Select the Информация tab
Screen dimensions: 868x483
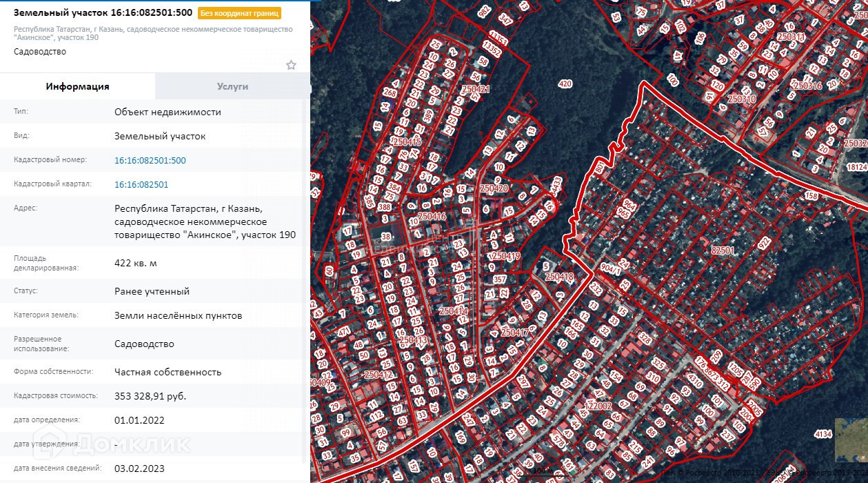(77, 86)
